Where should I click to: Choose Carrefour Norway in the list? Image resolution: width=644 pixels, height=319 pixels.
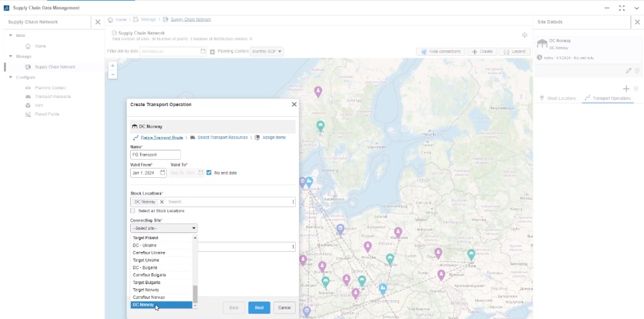click(x=162, y=298)
